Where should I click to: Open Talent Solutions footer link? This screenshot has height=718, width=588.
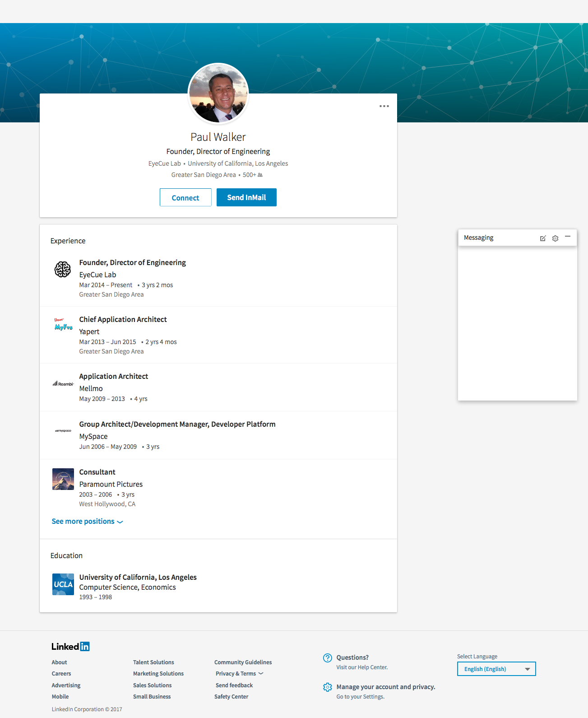pos(153,662)
